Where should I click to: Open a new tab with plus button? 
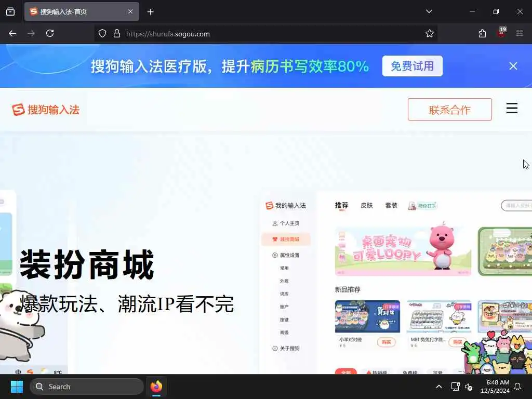(150, 12)
